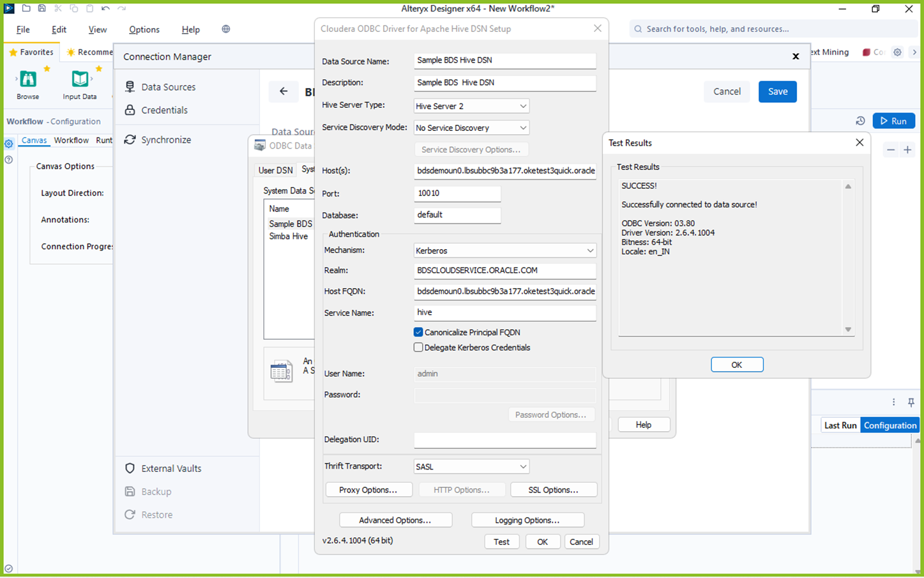Click the Port field
This screenshot has width=924, height=578.
click(x=457, y=193)
